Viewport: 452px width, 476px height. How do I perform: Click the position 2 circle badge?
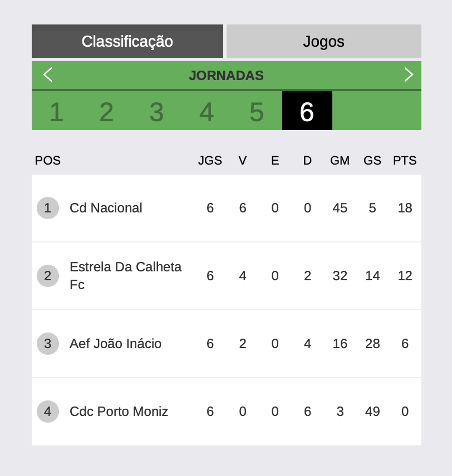(48, 276)
